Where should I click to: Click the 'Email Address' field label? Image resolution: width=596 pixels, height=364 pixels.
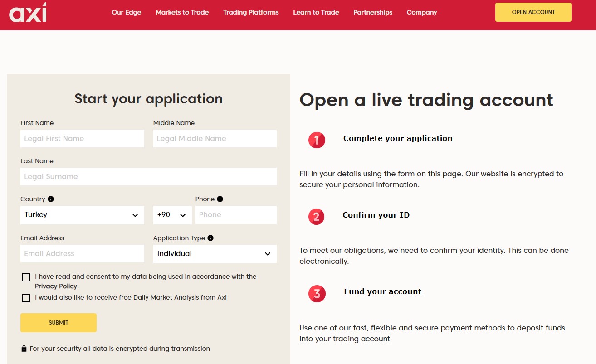[42, 238]
